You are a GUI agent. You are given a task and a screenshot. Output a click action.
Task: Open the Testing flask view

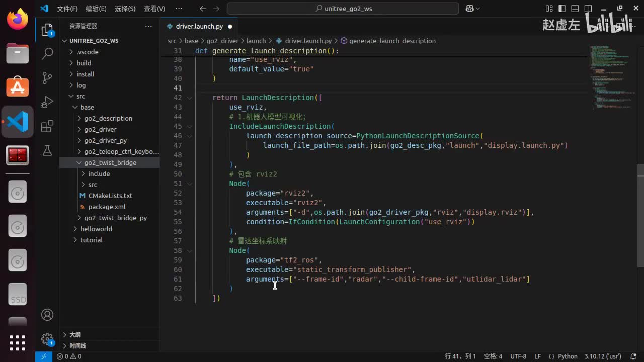47,150
